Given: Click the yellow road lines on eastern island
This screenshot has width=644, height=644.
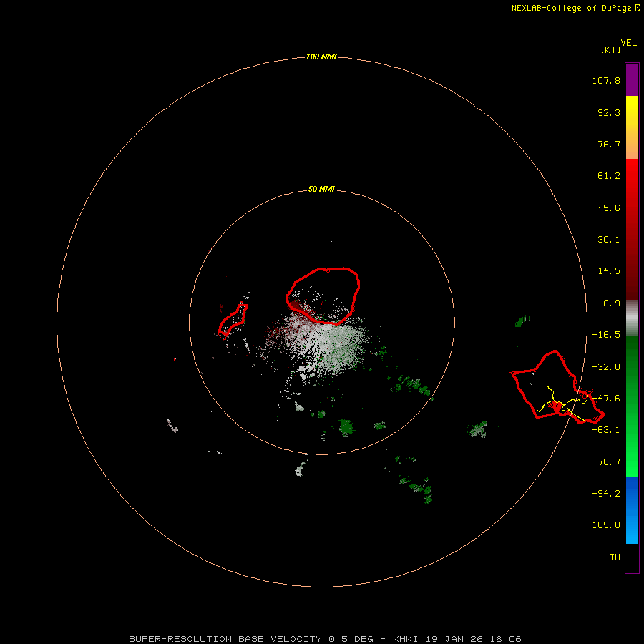Looking at the screenshot, I should 562,404.
